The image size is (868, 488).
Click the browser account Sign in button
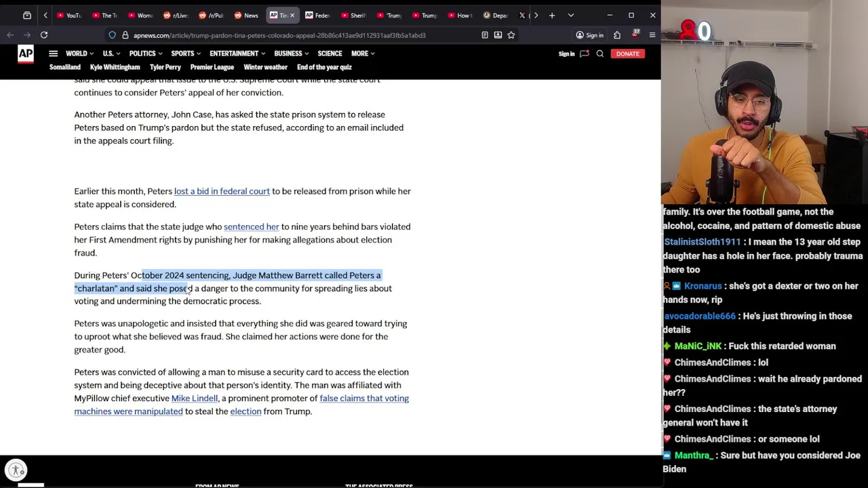(589, 35)
